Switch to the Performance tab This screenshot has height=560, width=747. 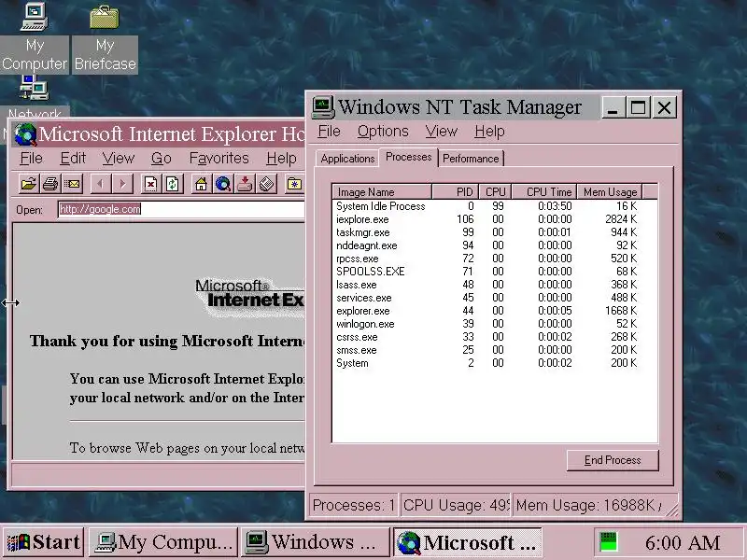471,159
